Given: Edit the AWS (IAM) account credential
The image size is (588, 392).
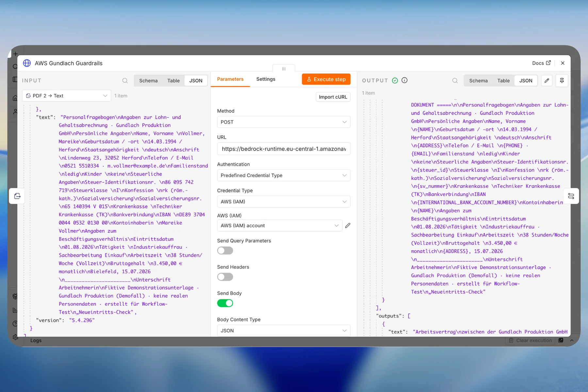Looking at the screenshot, I should coord(348,225).
